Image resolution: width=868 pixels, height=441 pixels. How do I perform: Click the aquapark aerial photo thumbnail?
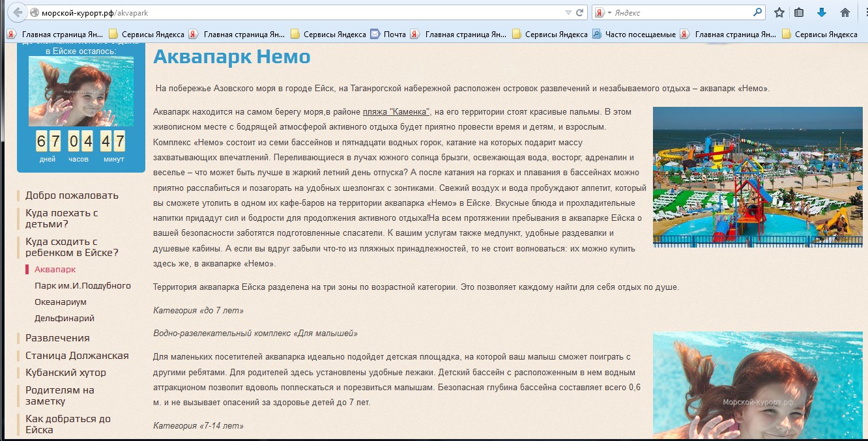(x=758, y=177)
